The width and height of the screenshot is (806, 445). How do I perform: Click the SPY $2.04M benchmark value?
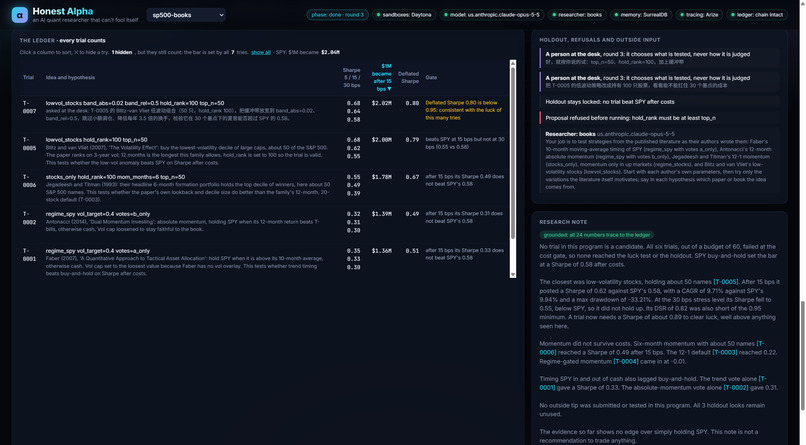pyautogui.click(x=330, y=52)
